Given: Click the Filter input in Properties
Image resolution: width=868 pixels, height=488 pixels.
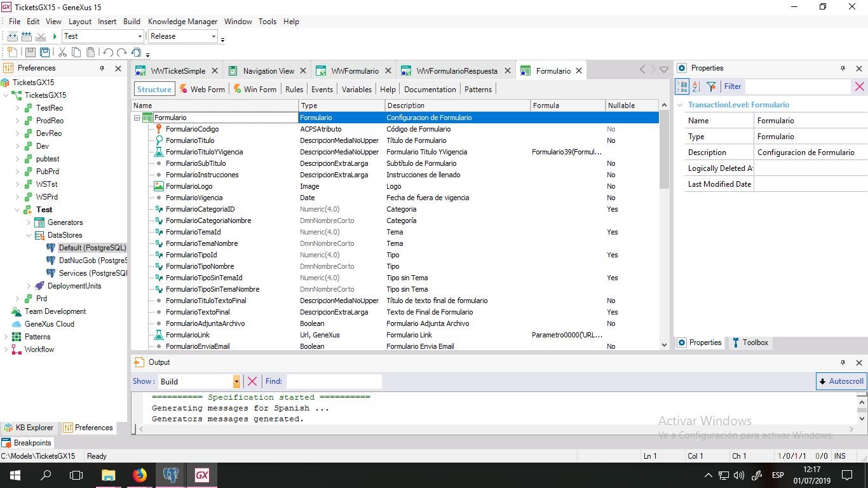Looking at the screenshot, I should point(797,86).
